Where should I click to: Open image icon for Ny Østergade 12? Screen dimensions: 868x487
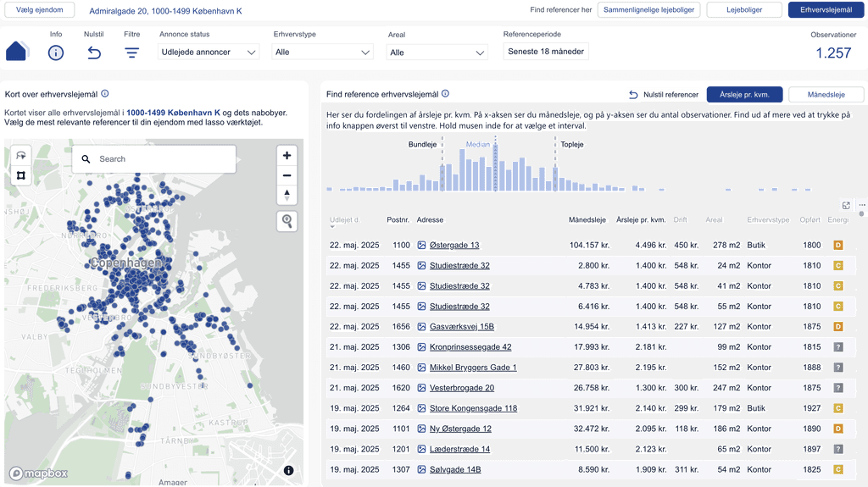click(422, 429)
